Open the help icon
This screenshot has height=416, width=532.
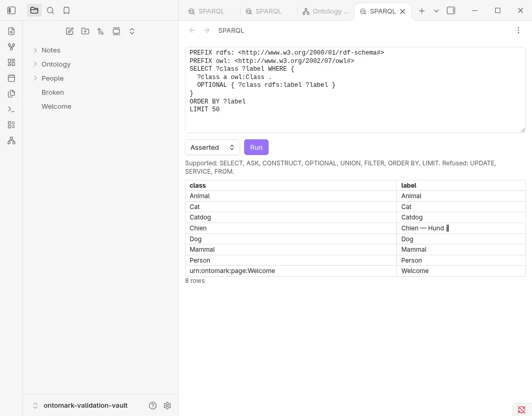pyautogui.click(x=153, y=406)
